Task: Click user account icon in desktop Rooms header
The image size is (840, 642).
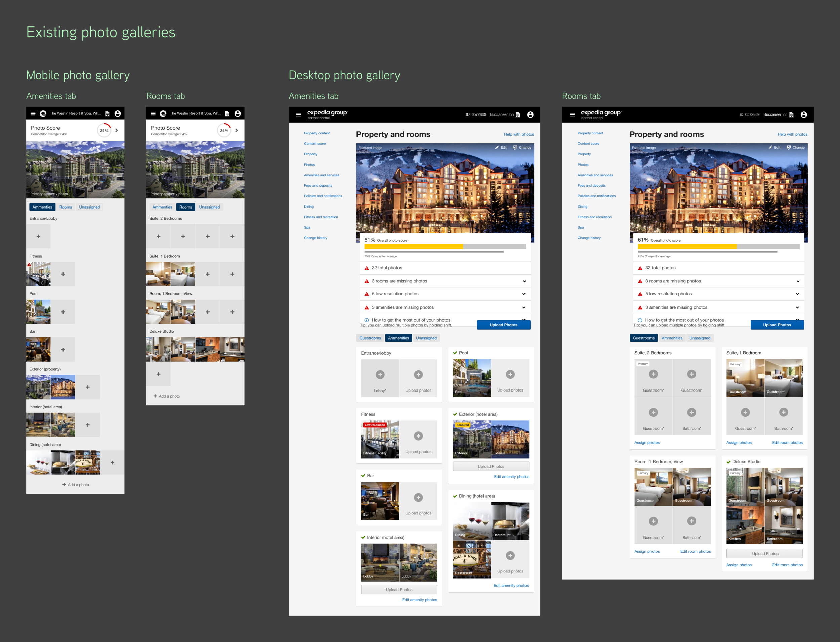Action: 804,114
